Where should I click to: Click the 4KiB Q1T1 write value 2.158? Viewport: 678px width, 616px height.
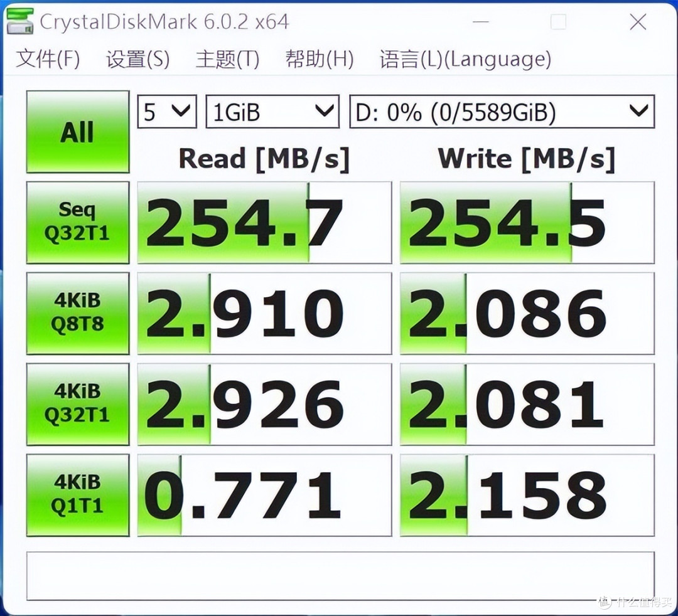point(527,495)
